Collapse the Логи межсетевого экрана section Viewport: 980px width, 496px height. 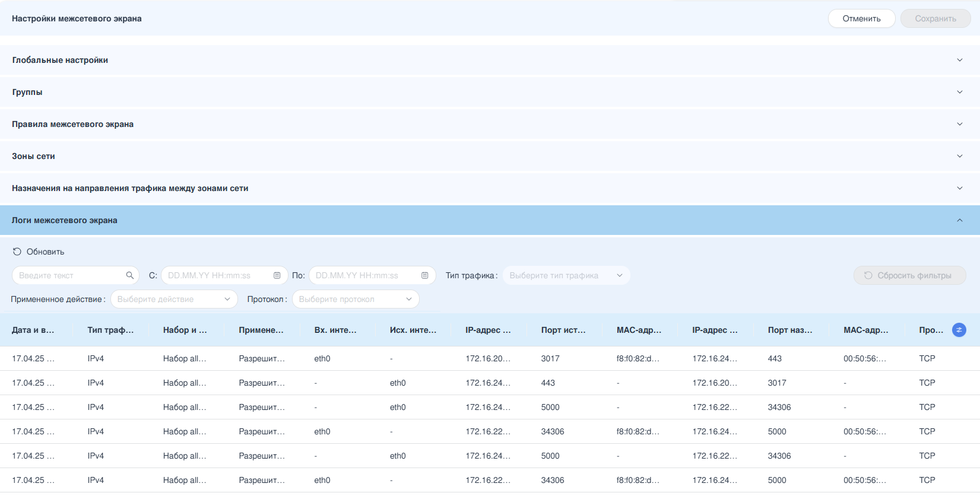point(959,220)
